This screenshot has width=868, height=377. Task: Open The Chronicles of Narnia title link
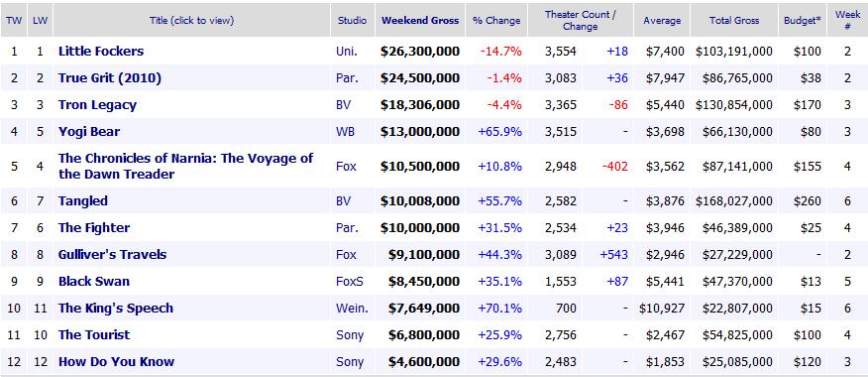[x=186, y=166]
